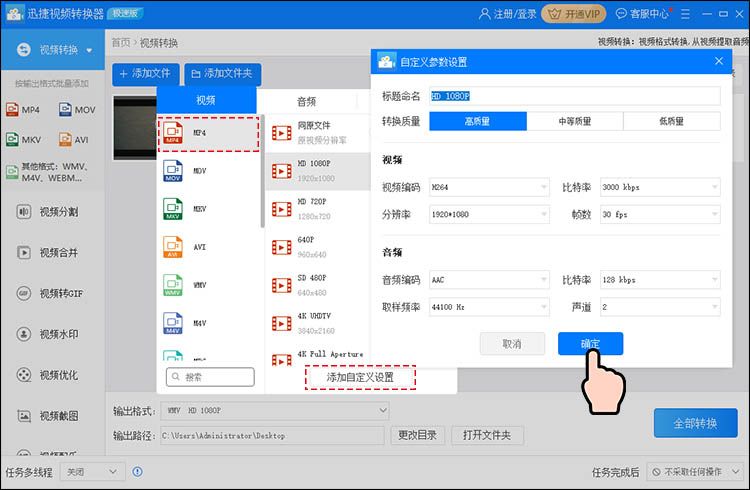Open 视频分割 tool
Image resolution: width=750 pixels, height=490 pixels.
47,212
